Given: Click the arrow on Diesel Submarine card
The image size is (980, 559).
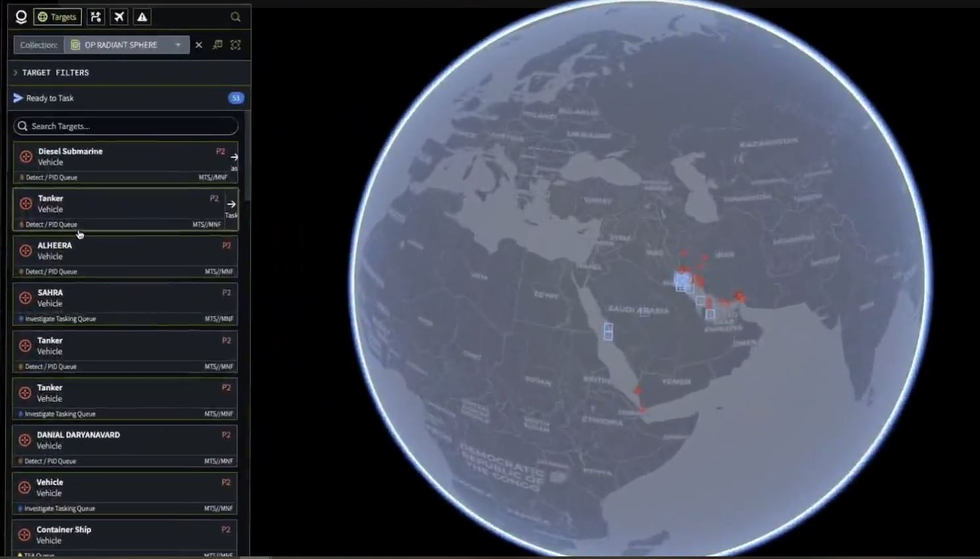Looking at the screenshot, I should [234, 157].
